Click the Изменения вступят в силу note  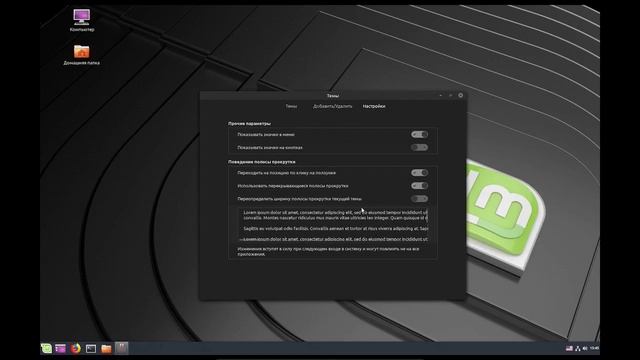point(328,251)
